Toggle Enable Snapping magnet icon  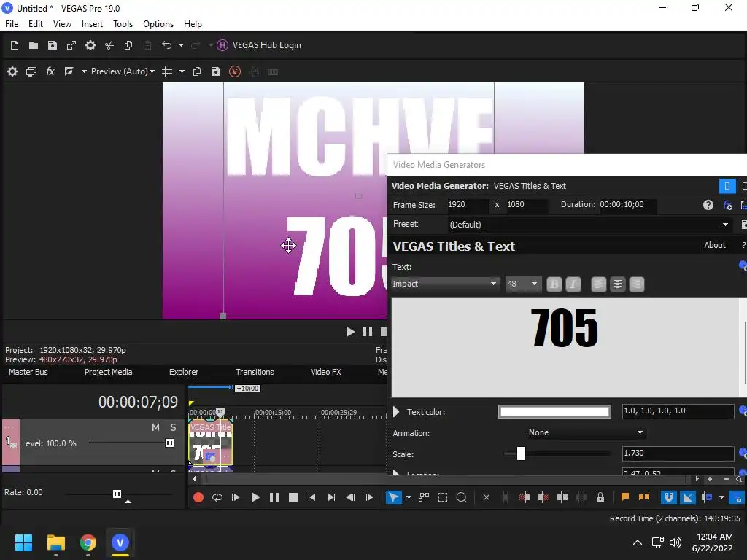pyautogui.click(x=669, y=497)
